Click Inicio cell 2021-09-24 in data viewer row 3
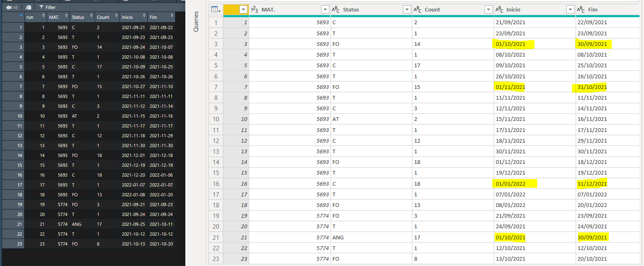The image size is (644, 266). [x=133, y=47]
